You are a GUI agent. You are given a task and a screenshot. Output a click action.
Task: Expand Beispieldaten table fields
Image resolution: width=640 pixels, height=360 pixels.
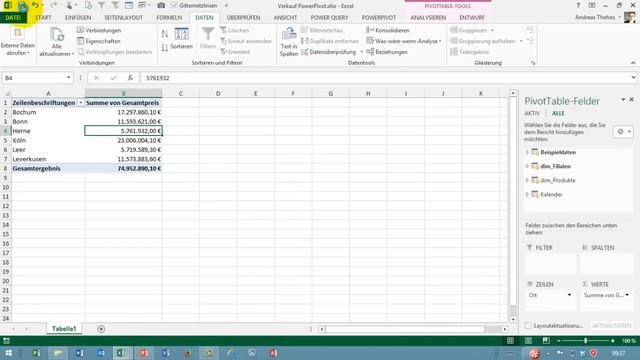tap(527, 152)
